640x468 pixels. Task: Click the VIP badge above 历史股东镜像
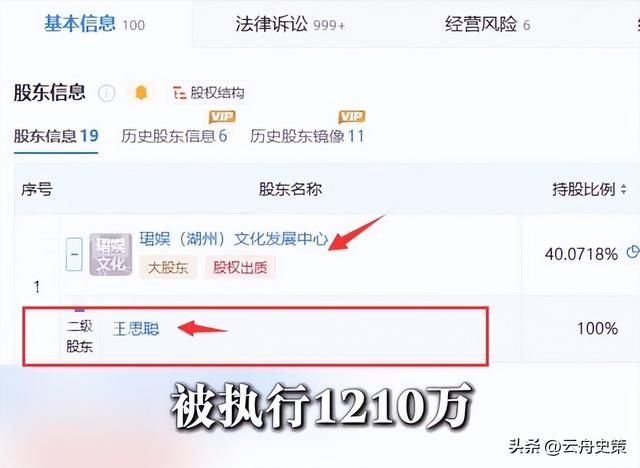tap(352, 117)
